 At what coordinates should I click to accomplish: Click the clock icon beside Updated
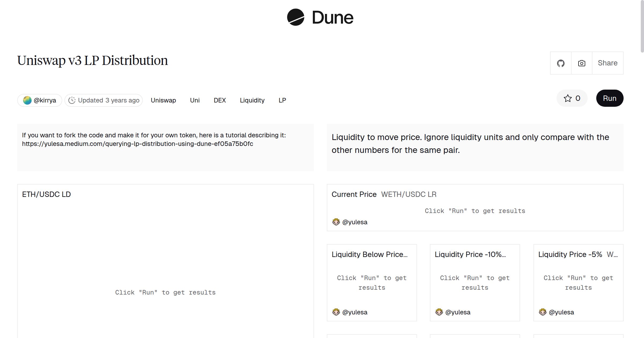click(x=72, y=100)
